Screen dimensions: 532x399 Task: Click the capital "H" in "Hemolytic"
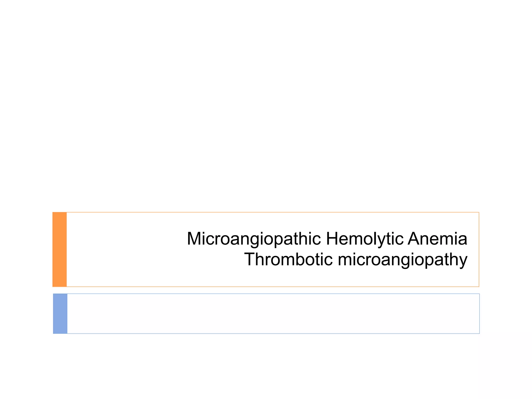pyautogui.click(x=332, y=239)
